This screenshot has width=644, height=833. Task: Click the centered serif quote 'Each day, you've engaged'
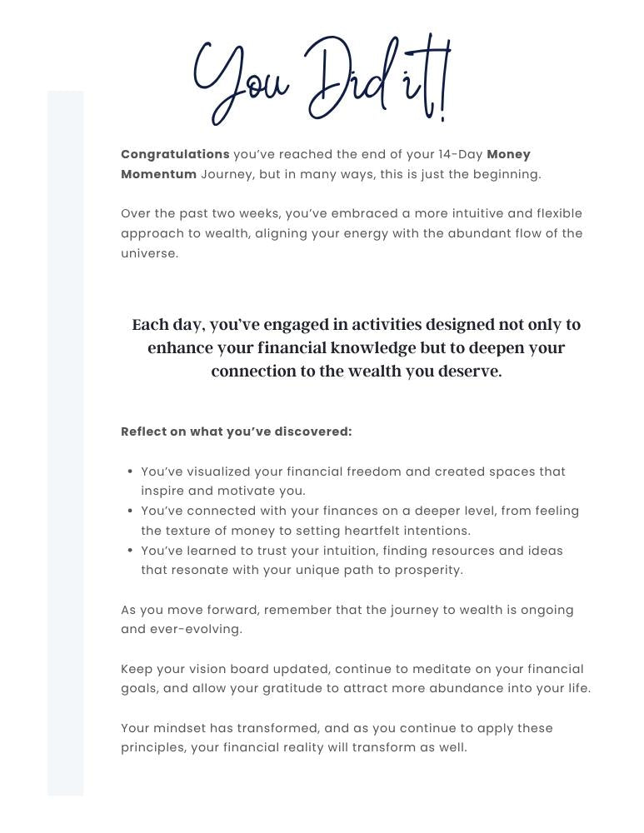(356, 347)
